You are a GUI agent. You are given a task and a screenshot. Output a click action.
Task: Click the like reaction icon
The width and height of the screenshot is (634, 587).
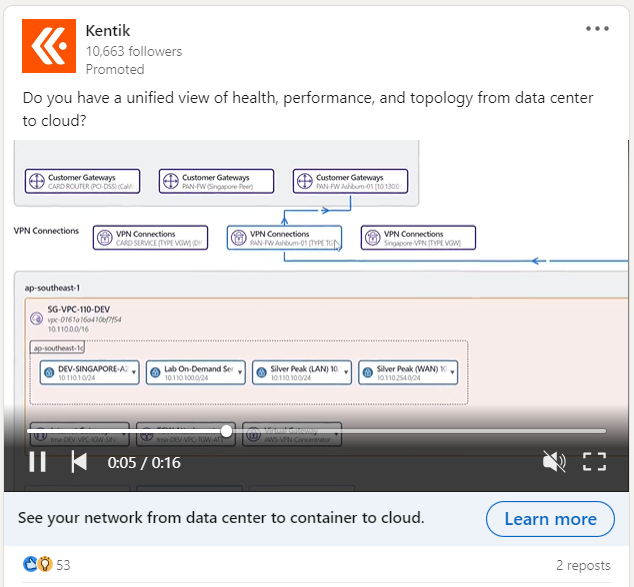(x=30, y=564)
